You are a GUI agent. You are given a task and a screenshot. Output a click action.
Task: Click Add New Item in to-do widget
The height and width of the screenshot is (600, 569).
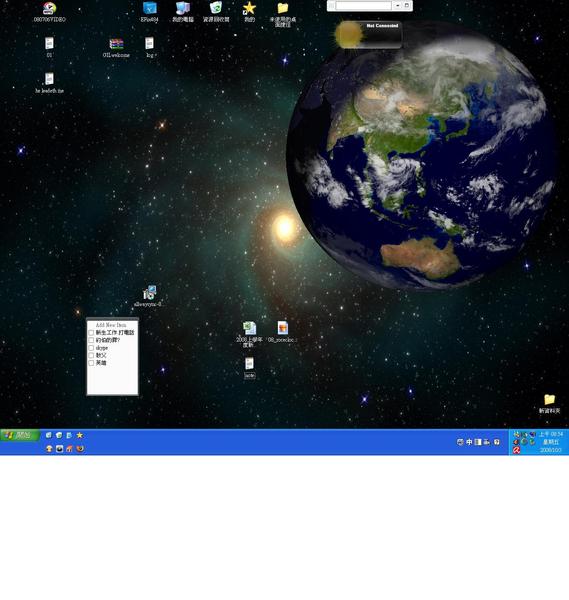click(x=111, y=325)
